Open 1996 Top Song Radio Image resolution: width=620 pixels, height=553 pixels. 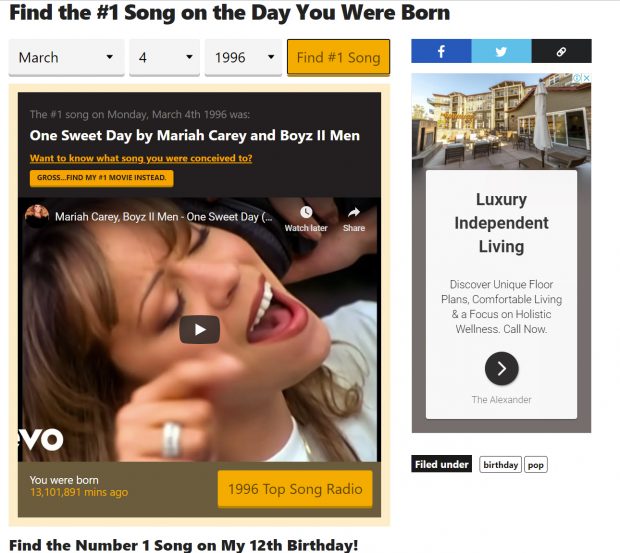pyautogui.click(x=295, y=489)
